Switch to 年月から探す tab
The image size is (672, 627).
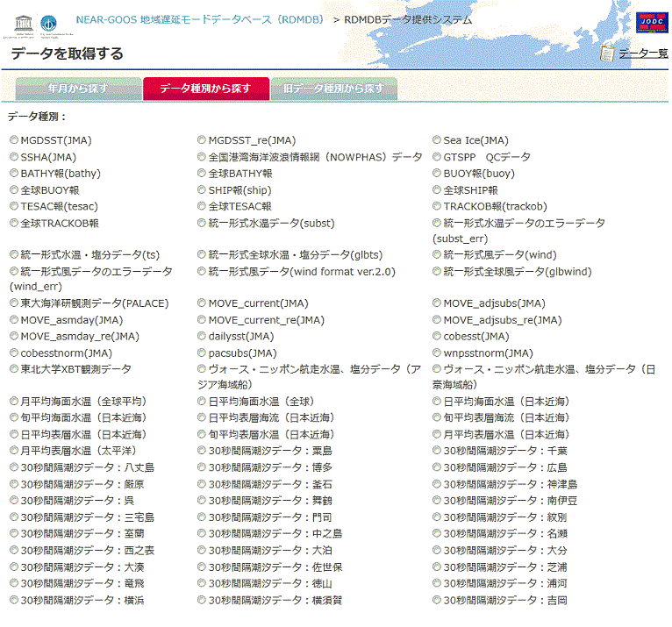tap(78, 89)
